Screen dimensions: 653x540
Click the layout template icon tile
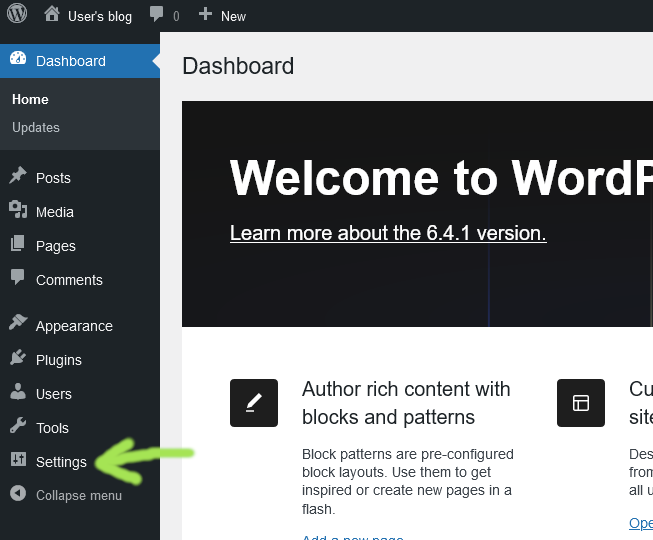(x=581, y=403)
